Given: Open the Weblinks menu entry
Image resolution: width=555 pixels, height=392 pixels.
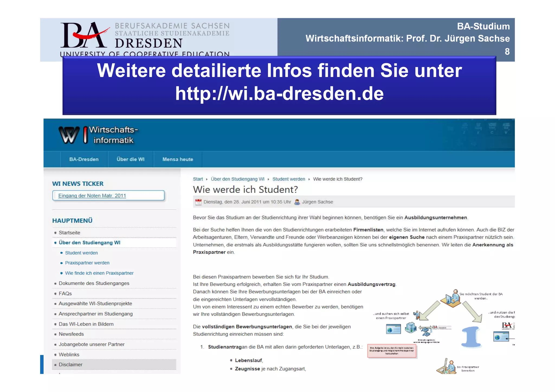Looking at the screenshot, I should point(69,355).
